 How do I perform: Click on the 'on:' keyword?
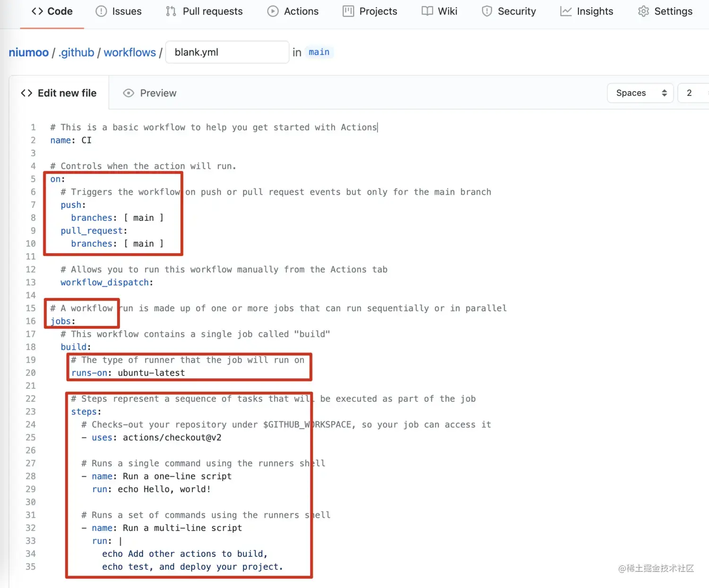pos(58,179)
